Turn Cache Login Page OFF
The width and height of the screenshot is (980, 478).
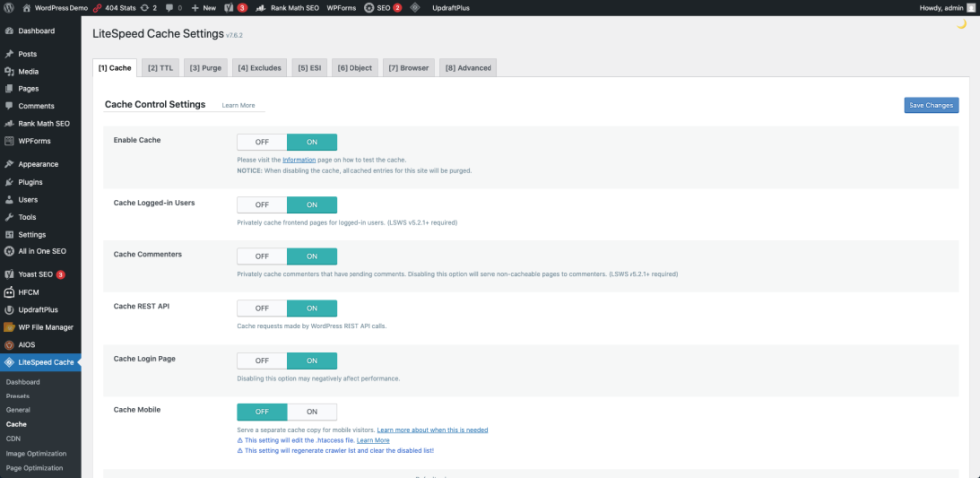(x=262, y=361)
